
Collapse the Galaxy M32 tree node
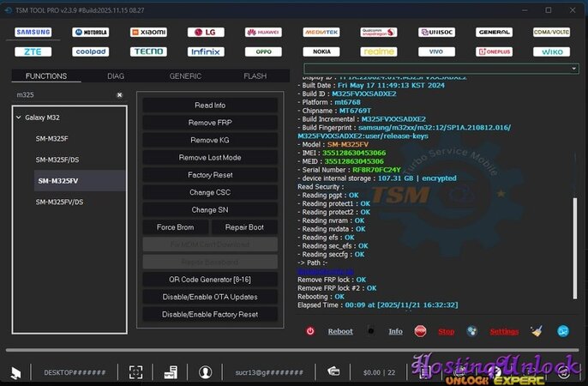19,118
